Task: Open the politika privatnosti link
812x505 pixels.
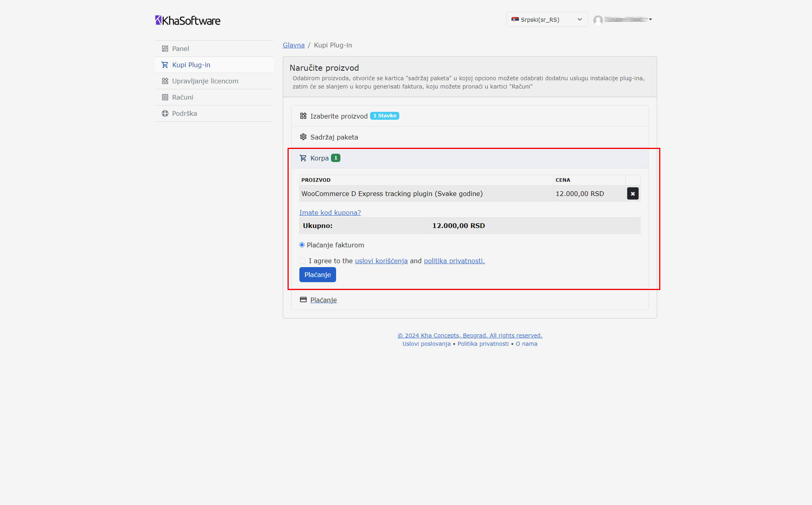Action: tap(454, 261)
